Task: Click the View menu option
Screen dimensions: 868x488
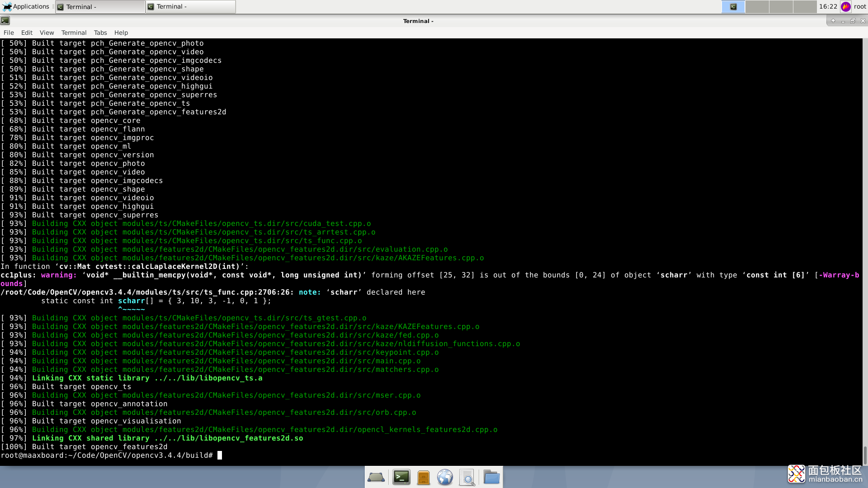Action: 47,32
